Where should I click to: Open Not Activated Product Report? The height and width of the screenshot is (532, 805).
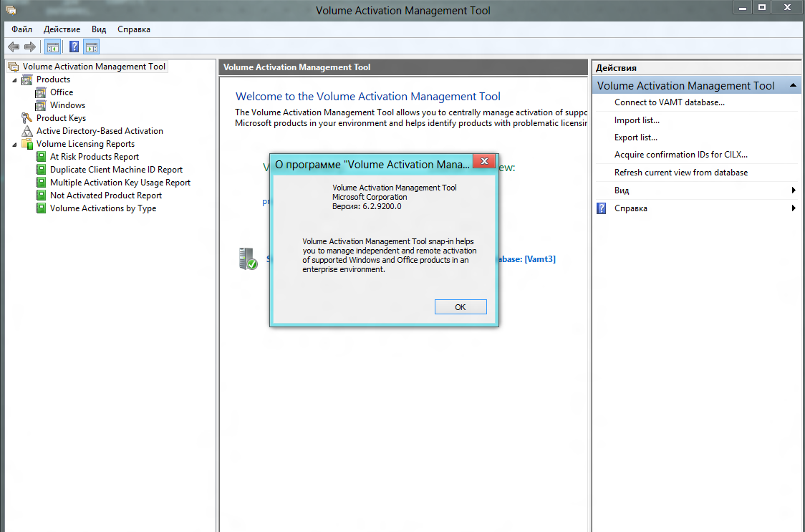pos(105,195)
